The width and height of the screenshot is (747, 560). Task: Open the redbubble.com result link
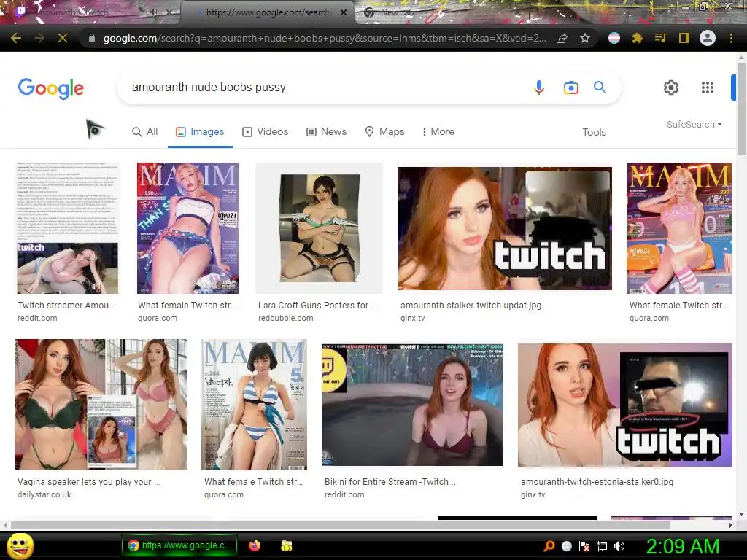coord(286,318)
